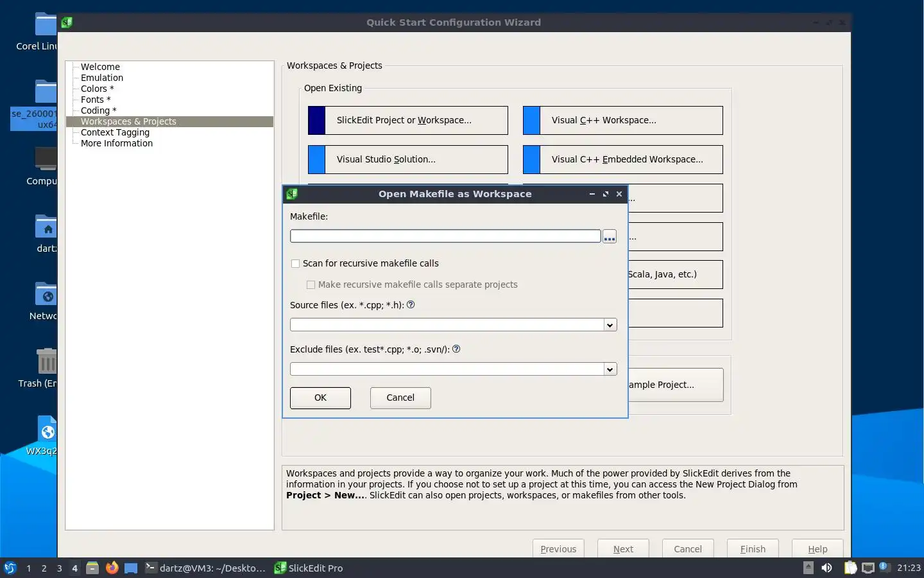
Task: Select Colors in the wizard tree
Action: click(x=97, y=89)
